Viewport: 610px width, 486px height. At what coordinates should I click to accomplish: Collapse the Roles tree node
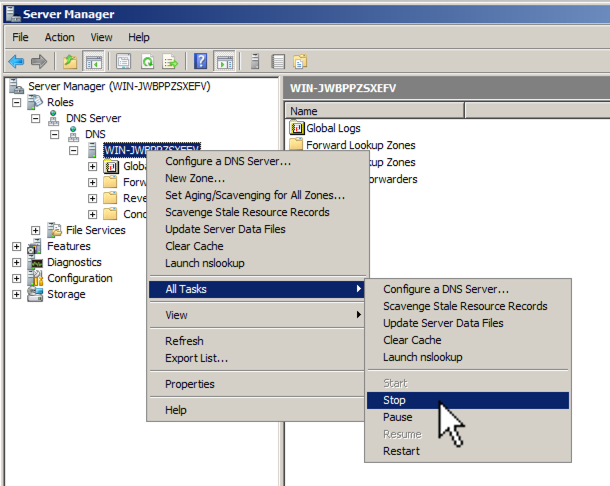pyautogui.click(x=16, y=102)
